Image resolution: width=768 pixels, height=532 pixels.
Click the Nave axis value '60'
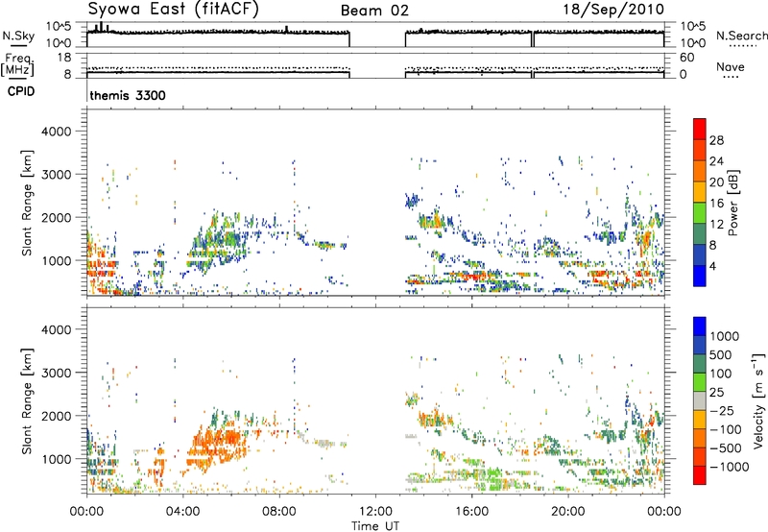coord(686,58)
